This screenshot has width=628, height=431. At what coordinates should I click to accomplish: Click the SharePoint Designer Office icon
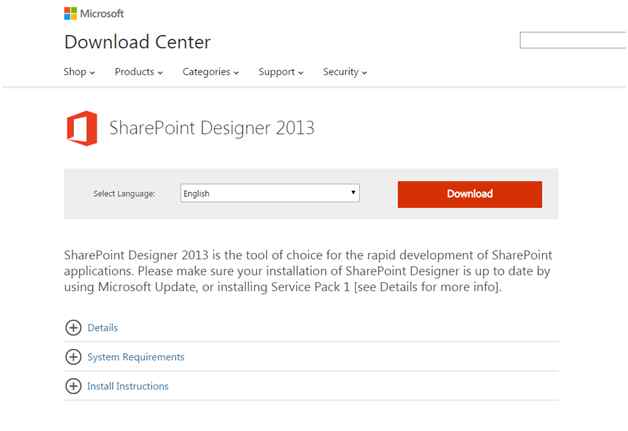(81, 130)
